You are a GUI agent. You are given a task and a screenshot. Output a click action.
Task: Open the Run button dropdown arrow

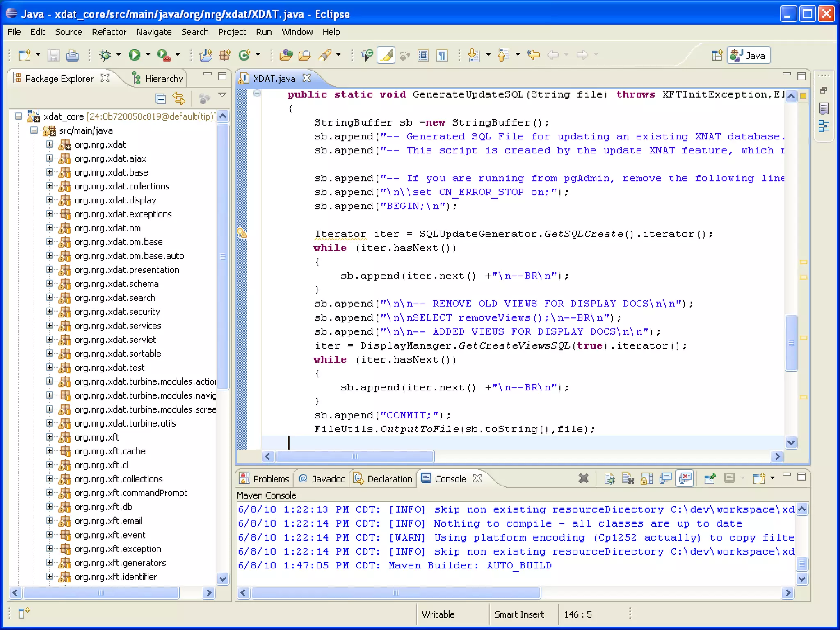(148, 55)
